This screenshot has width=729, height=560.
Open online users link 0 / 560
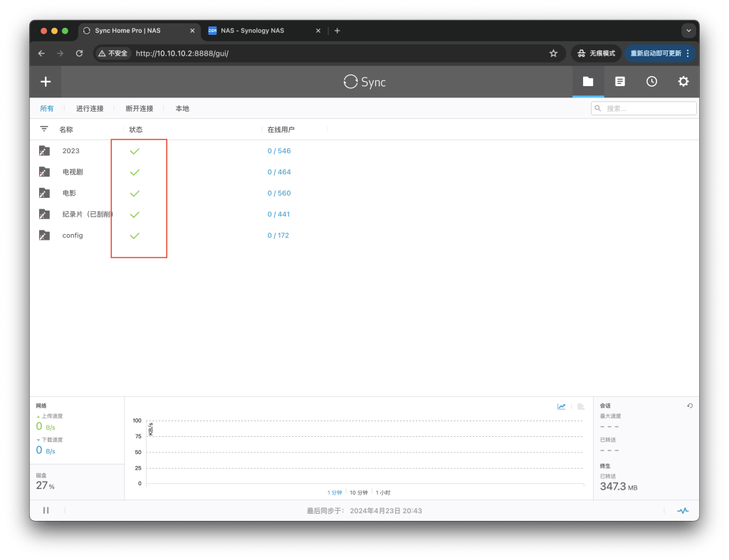[279, 193]
